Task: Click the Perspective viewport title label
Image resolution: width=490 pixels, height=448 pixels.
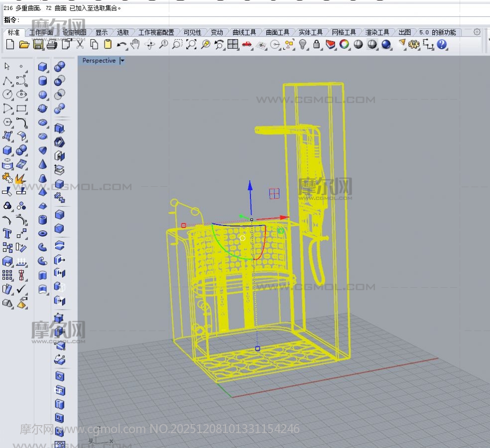Action: click(x=99, y=61)
